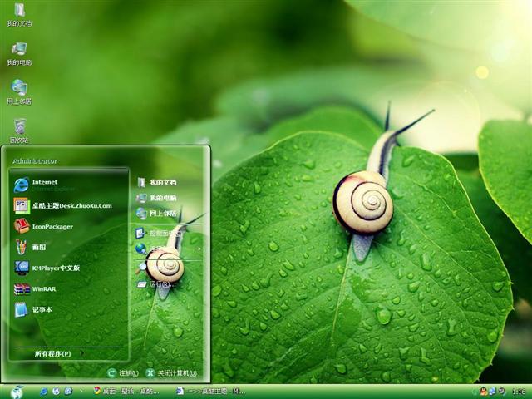Open Internet Explorer from the Start menu
This screenshot has height=399, width=532.
coord(46,184)
